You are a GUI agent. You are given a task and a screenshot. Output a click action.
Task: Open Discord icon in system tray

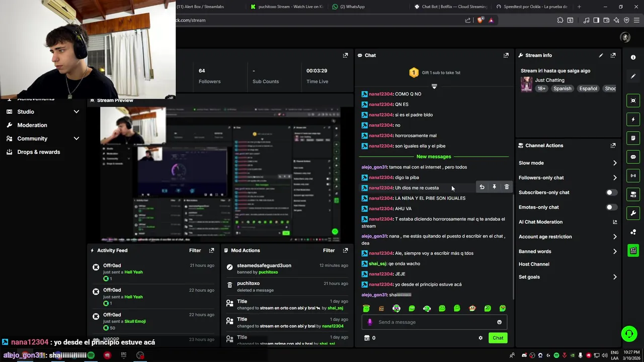pyautogui.click(x=524, y=355)
